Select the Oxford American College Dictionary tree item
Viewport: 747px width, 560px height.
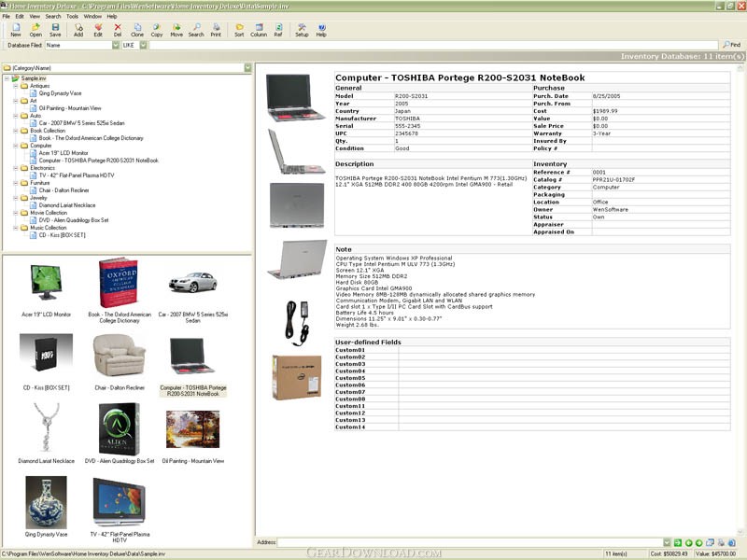[x=91, y=138]
